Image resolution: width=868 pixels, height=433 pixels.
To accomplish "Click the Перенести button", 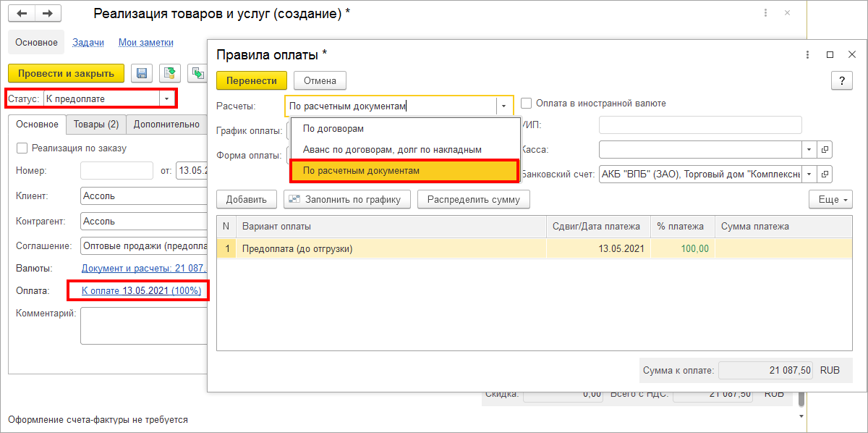I will (252, 80).
